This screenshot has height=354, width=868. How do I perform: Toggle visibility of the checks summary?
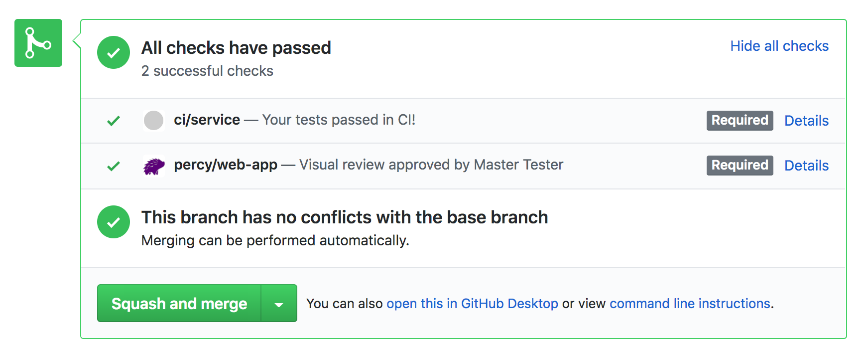(x=779, y=46)
